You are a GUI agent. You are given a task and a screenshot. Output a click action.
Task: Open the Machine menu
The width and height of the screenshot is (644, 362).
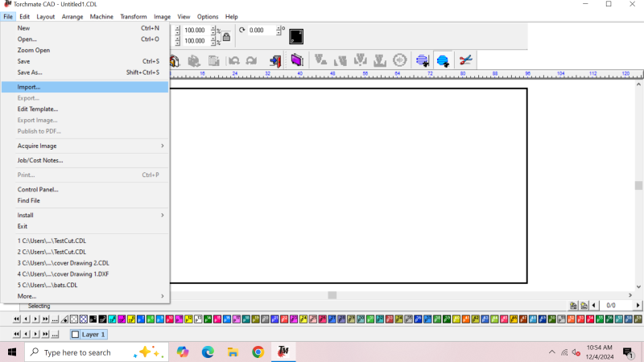point(101,16)
